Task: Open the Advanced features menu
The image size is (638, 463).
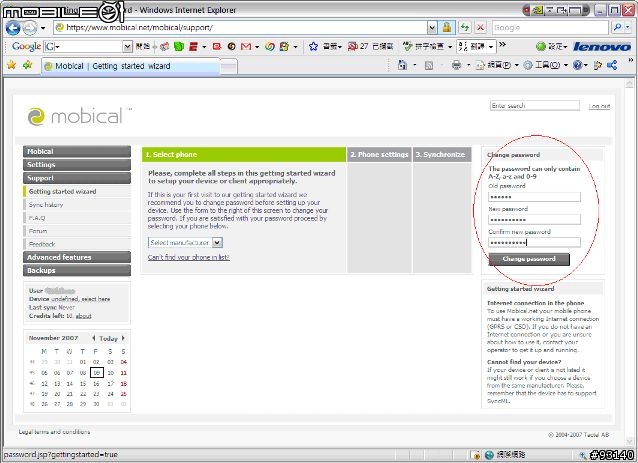Action: [77, 257]
